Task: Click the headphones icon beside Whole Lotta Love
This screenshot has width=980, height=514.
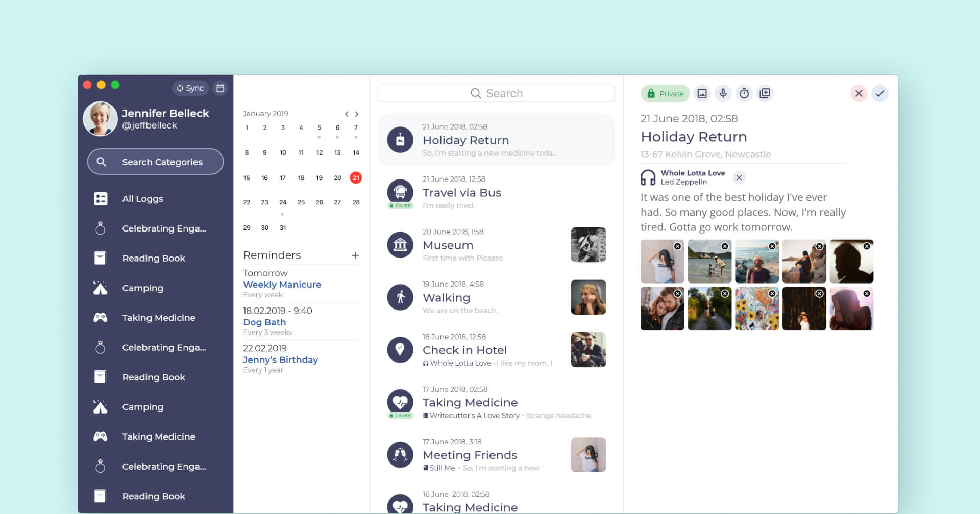Action: click(x=647, y=177)
